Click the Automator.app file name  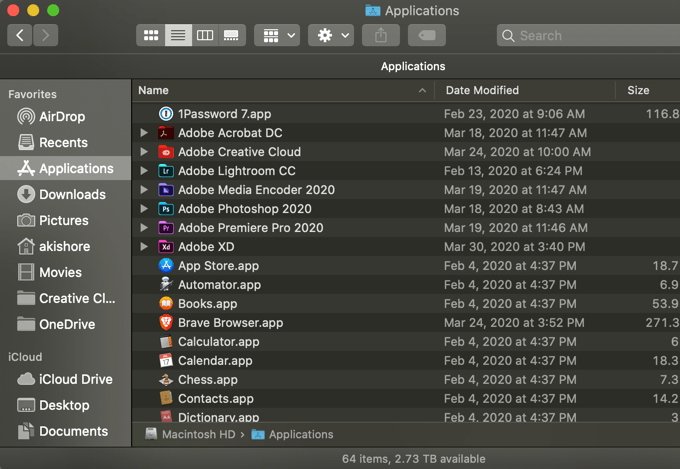[219, 285]
